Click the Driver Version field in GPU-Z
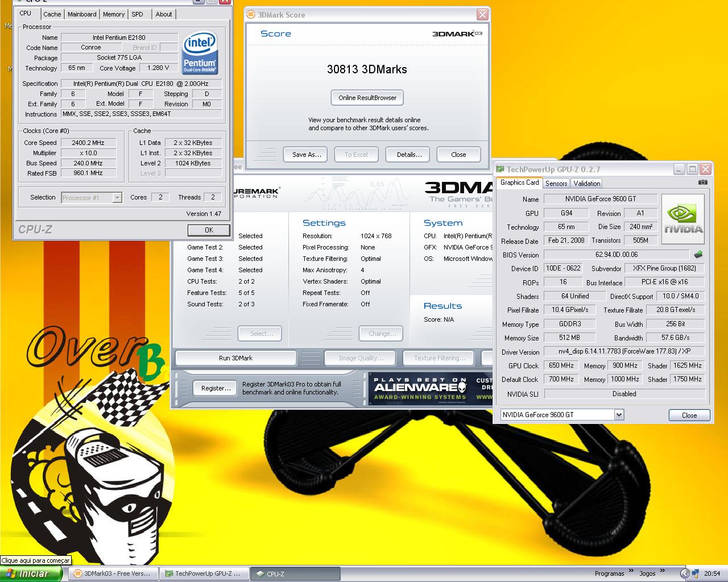 [624, 351]
